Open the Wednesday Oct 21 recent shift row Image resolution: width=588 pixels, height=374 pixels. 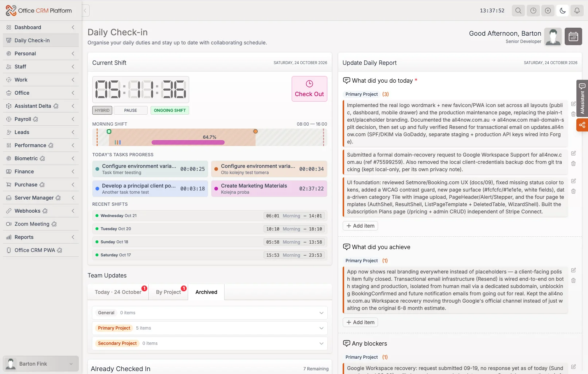click(x=210, y=216)
